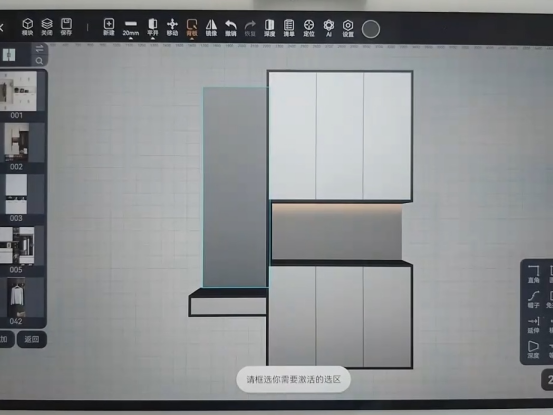
Task: Open the 20mm thickness dropdown
Action: coord(130,28)
